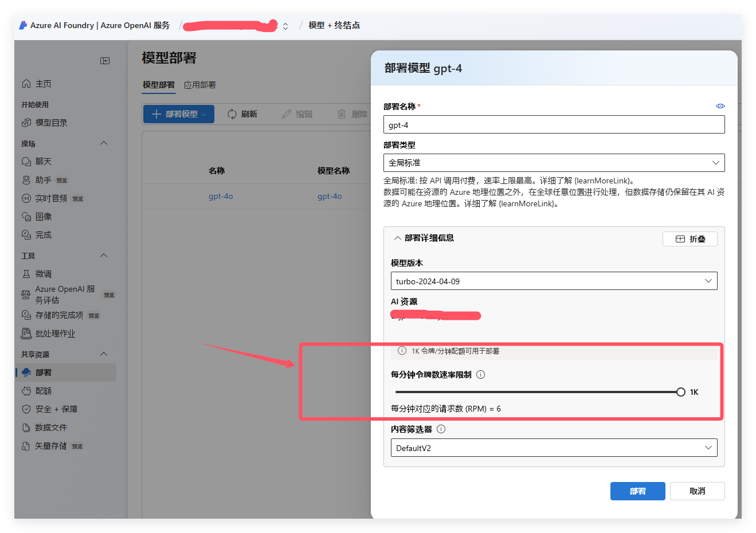Image resolution: width=756 pixels, height=533 pixels.
Task: Click the assistant icon beside 助手
Action: pyautogui.click(x=26, y=180)
